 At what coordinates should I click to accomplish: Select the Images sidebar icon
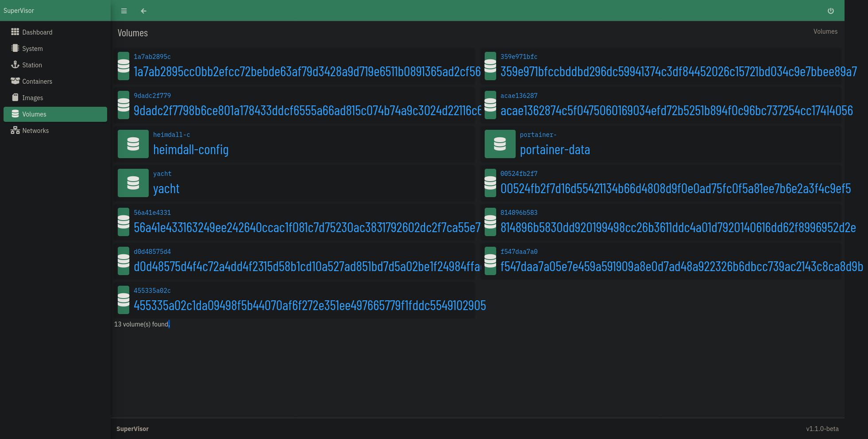point(15,97)
